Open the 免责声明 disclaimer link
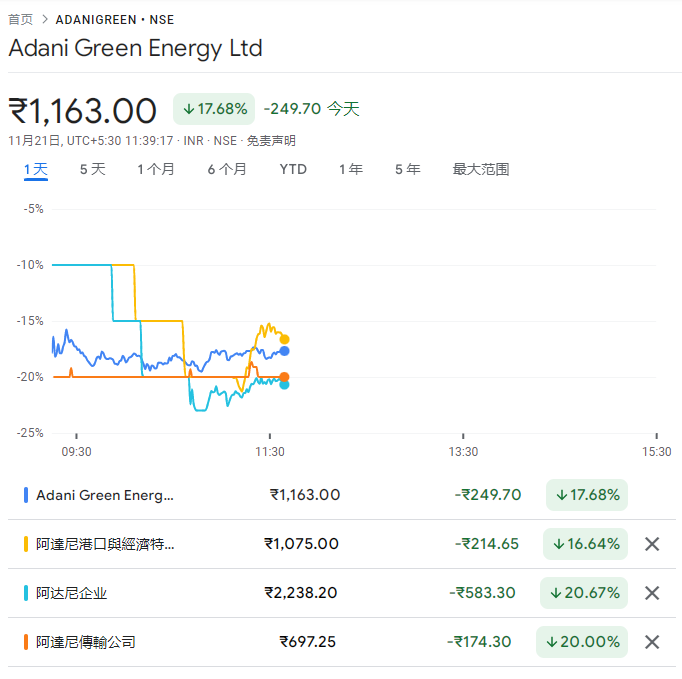The width and height of the screenshot is (682, 679). click(271, 141)
